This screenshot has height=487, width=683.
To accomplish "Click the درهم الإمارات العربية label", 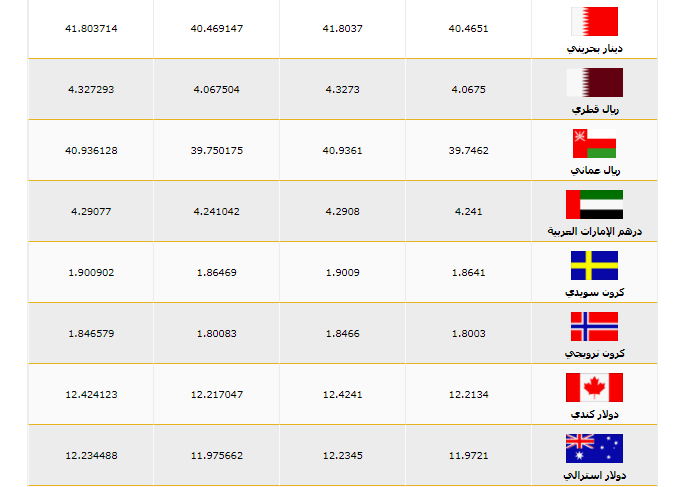I will tap(594, 231).
